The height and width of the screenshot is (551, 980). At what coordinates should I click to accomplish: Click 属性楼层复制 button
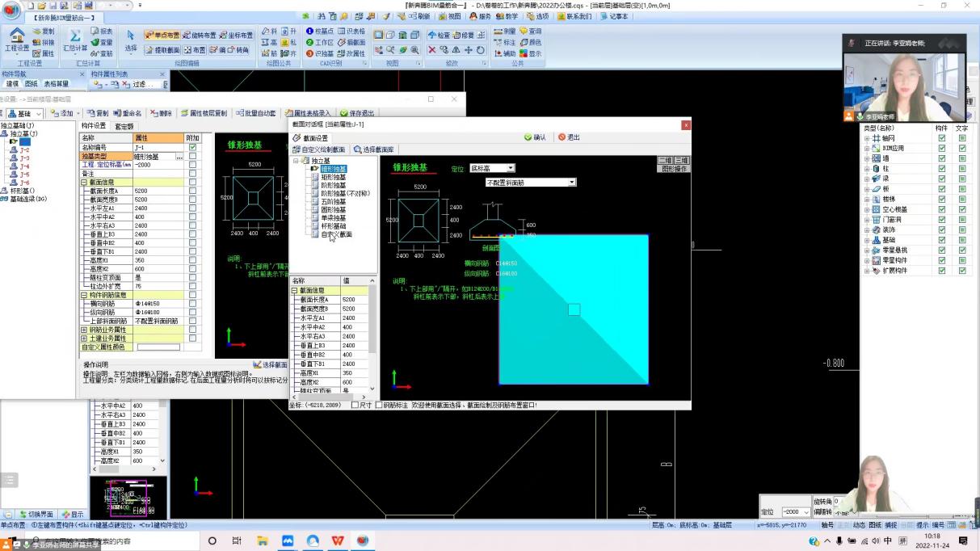(204, 114)
